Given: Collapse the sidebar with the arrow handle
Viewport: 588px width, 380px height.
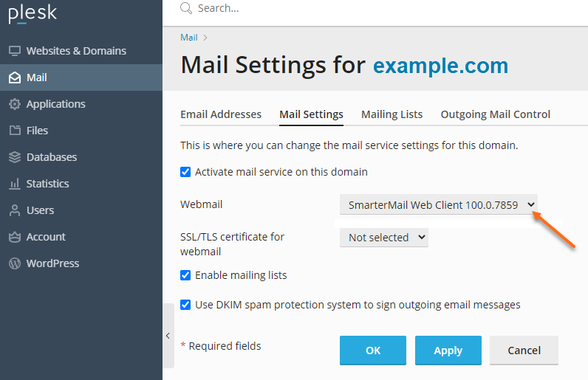Looking at the screenshot, I should [168, 336].
